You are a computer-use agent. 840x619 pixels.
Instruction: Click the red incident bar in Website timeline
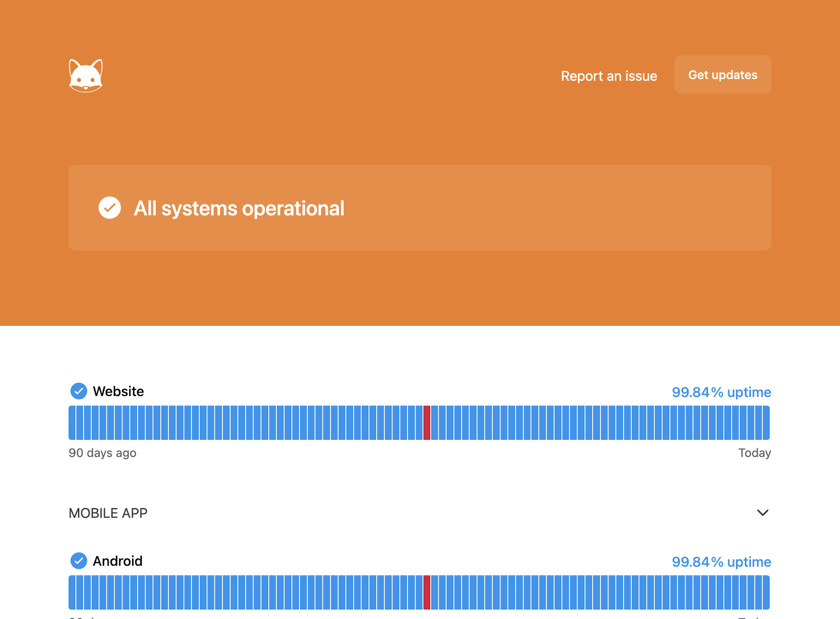click(427, 423)
